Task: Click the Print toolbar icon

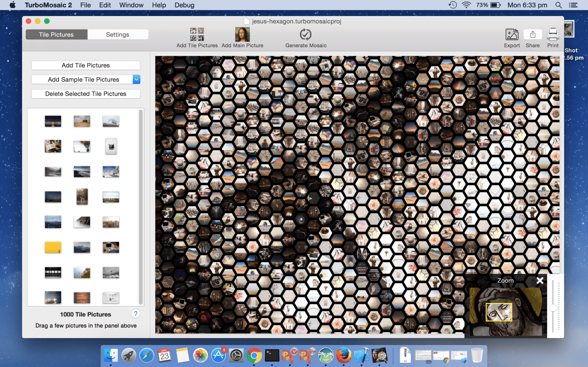Action: point(553,34)
